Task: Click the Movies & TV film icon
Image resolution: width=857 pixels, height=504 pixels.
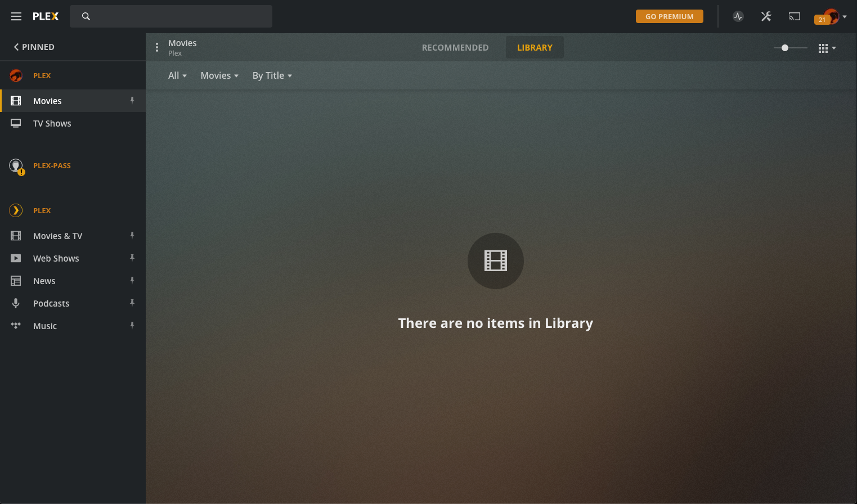Action: click(16, 236)
